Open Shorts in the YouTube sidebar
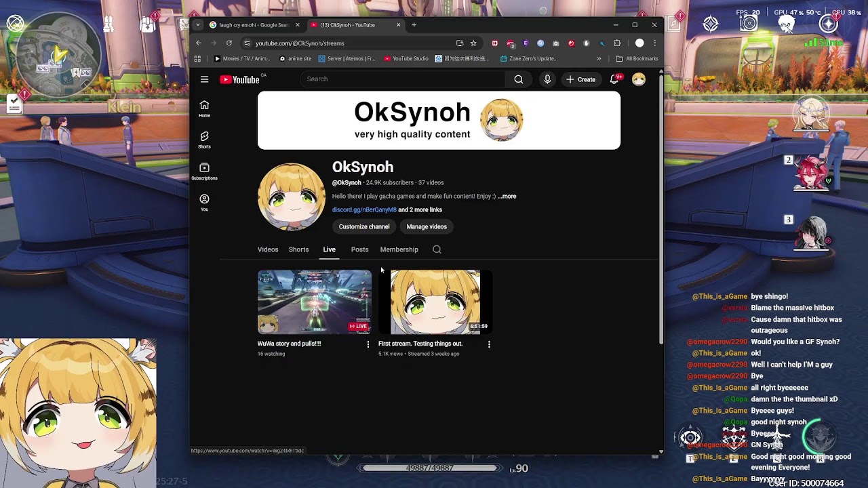This screenshot has height=488, width=868. pos(204,140)
